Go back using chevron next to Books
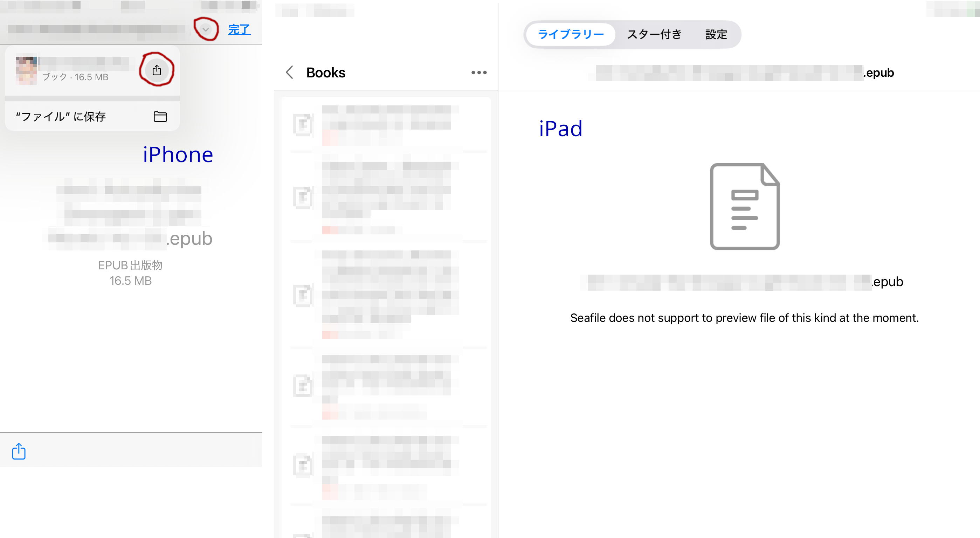Viewport: 980px width, 538px height. (x=290, y=72)
